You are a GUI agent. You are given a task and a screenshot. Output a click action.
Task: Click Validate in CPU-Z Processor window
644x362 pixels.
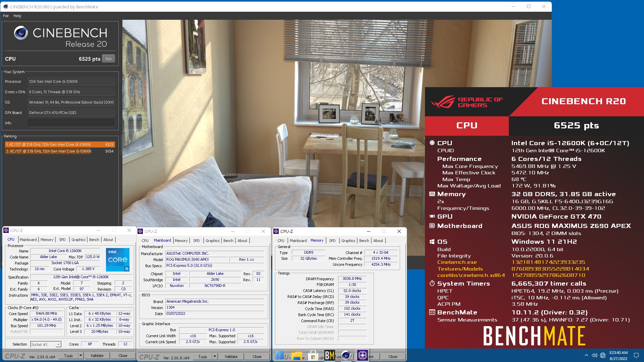[x=97, y=356]
